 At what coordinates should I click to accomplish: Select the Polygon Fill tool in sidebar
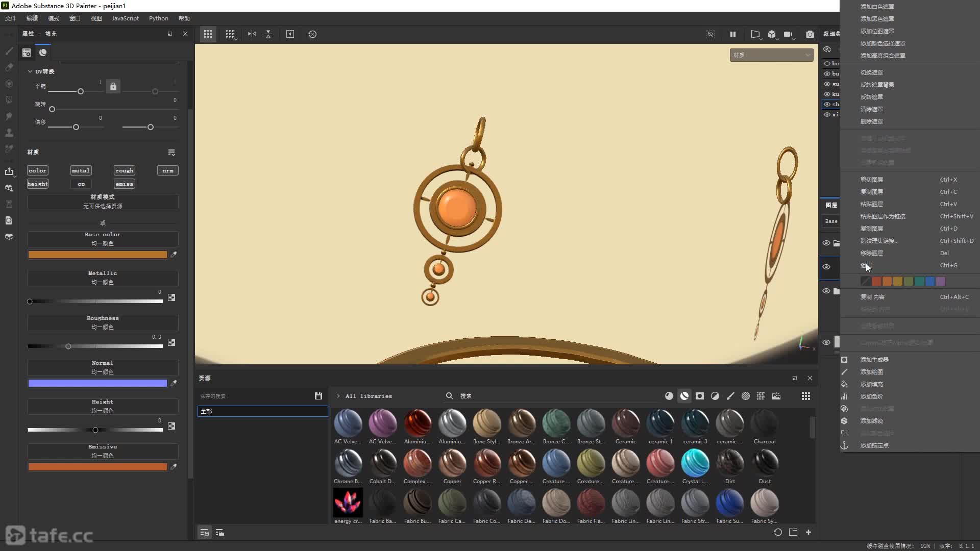pos(9,100)
